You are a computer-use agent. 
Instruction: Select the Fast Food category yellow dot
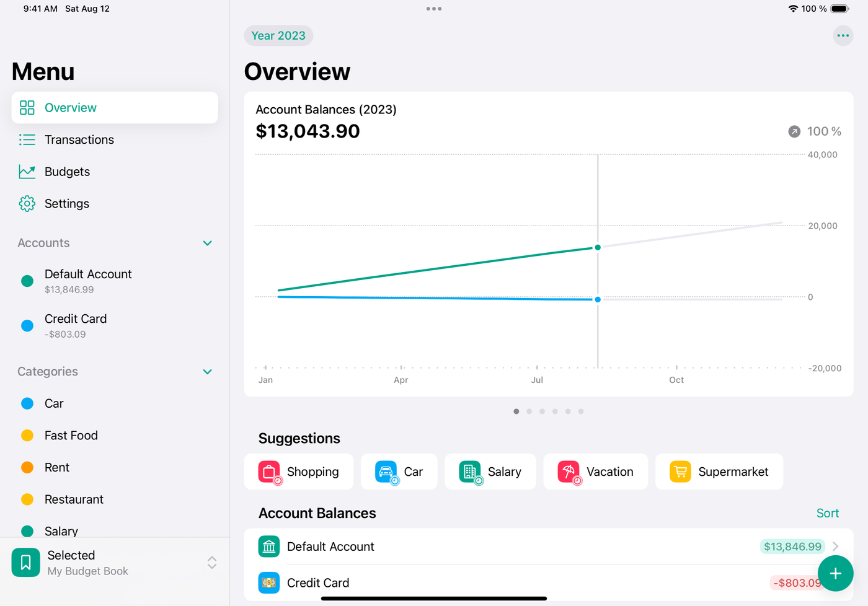27,436
